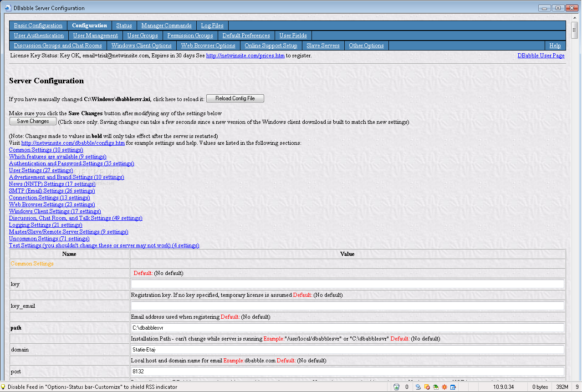Click the 10.9.0.34 IP address in status bar

[x=503, y=387]
